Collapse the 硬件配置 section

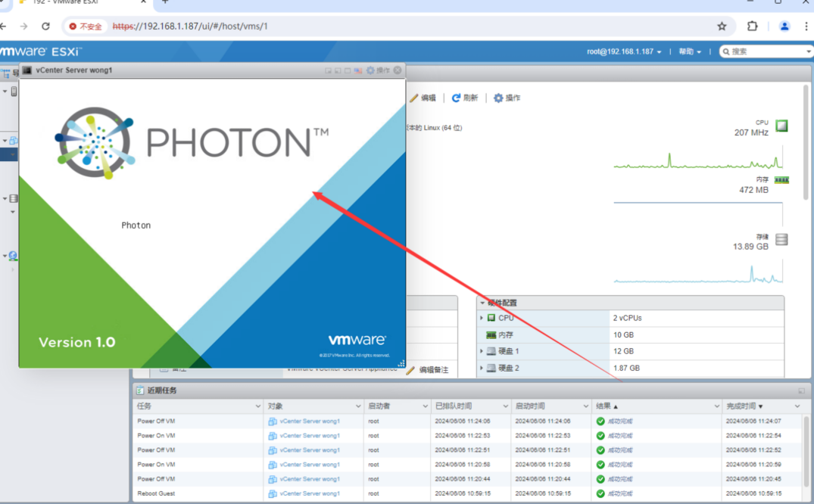(482, 303)
